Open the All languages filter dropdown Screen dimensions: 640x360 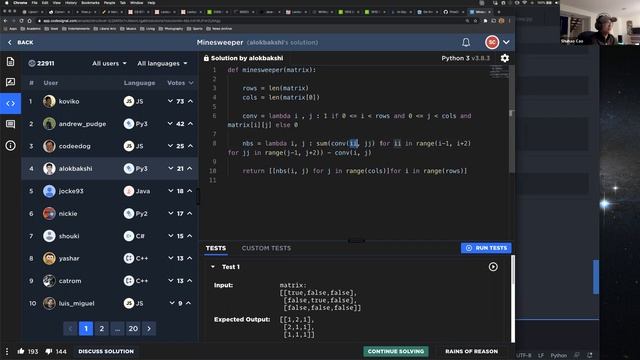162,63
